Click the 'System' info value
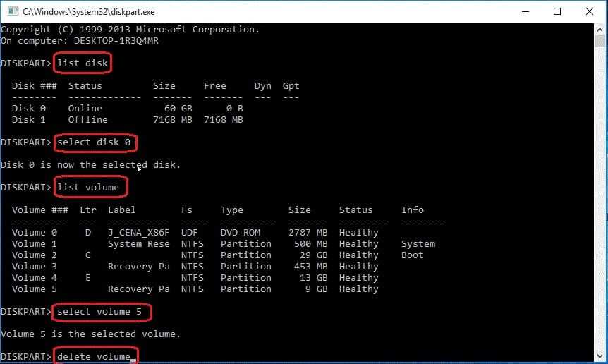The width and height of the screenshot is (608, 364). [x=418, y=243]
